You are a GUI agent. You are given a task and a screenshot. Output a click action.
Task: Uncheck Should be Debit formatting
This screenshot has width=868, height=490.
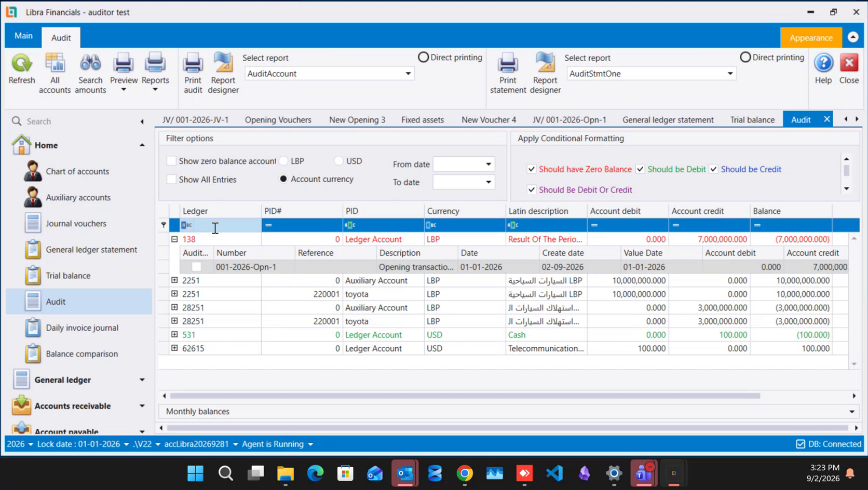[640, 169]
